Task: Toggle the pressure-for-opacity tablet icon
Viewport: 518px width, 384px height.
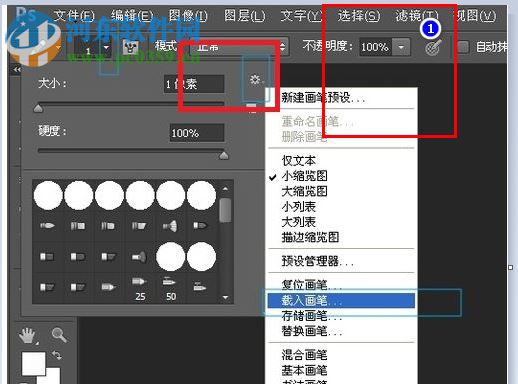Action: 433,47
